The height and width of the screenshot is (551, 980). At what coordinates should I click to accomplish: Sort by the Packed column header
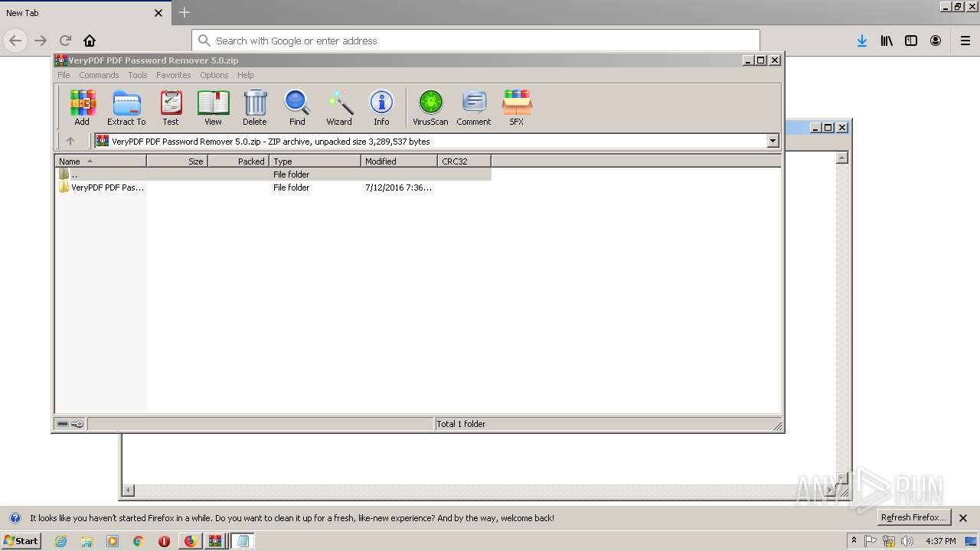click(238, 161)
